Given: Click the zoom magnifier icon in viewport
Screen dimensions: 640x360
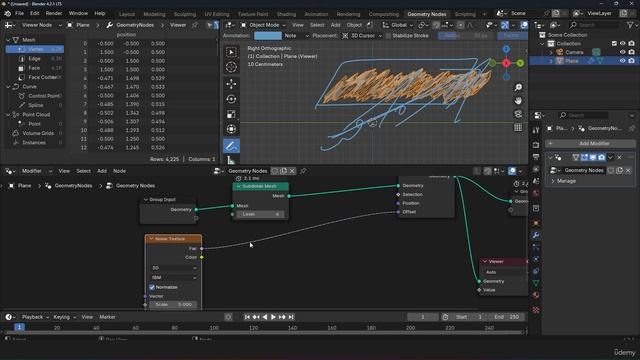Looking at the screenshot, I should point(518,87).
